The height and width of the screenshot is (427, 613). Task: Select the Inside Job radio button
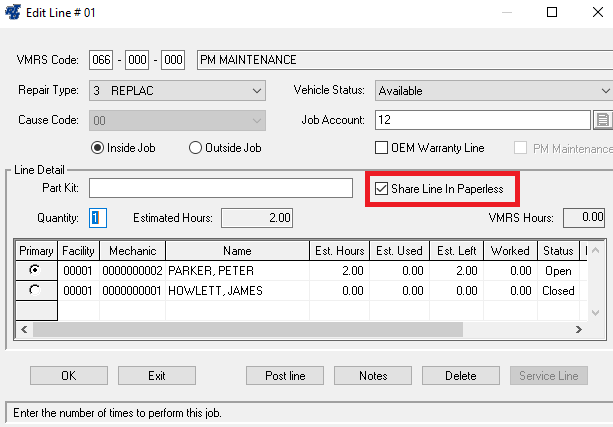point(98,148)
